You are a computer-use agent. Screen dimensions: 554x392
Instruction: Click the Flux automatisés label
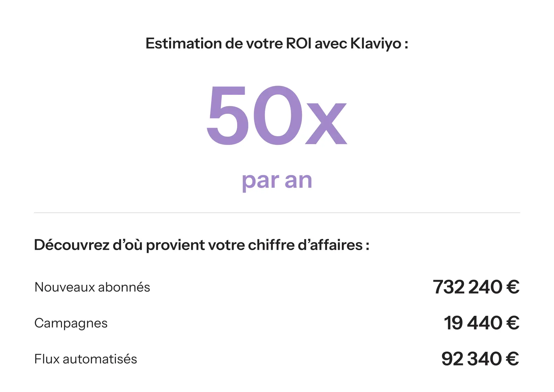pos(86,359)
